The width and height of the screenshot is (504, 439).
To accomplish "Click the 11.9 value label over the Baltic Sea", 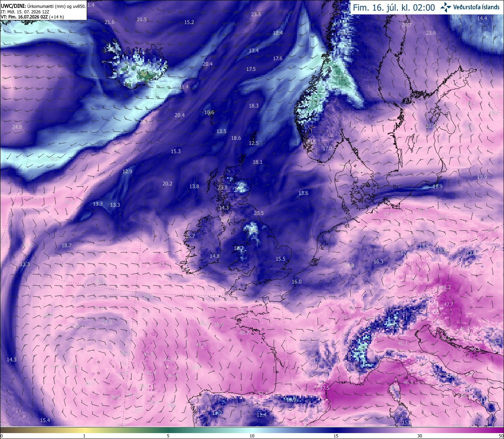I will (x=437, y=186).
